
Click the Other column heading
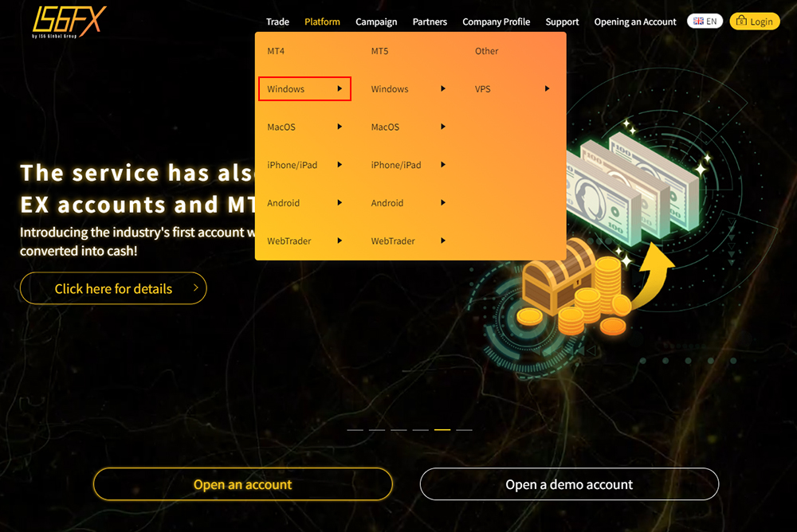486,51
